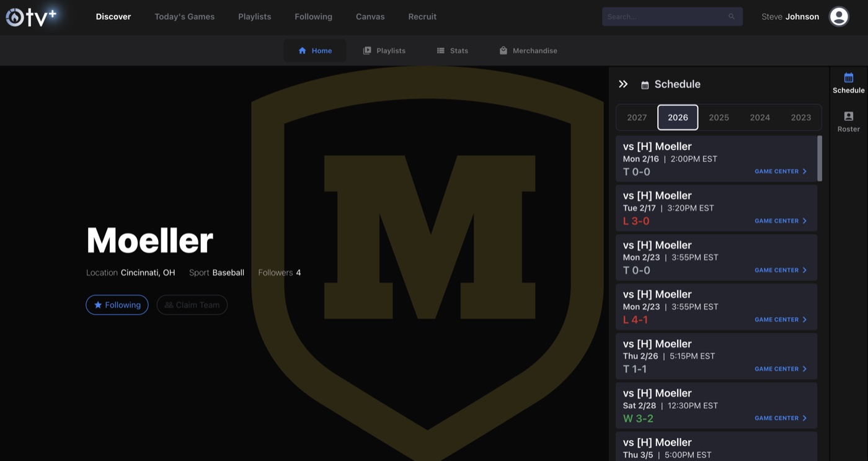The height and width of the screenshot is (461, 868).
Task: Go to Today's Games
Action: (x=185, y=17)
